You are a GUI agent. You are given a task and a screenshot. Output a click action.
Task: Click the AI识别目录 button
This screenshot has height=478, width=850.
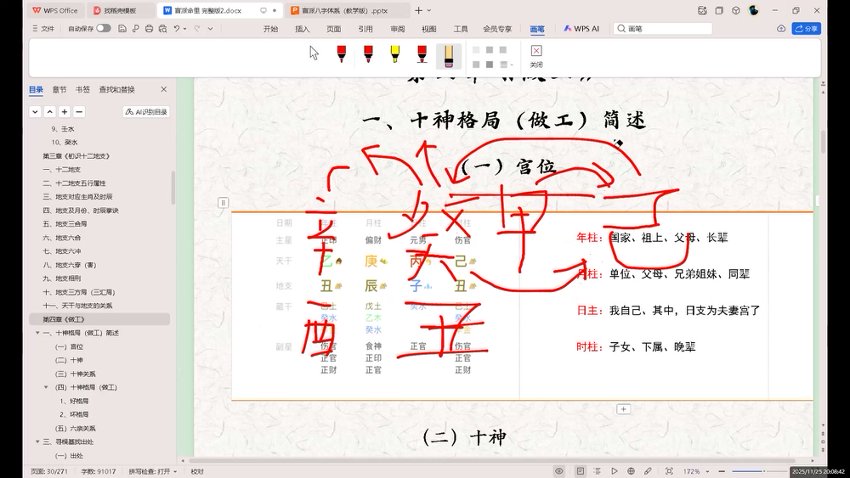click(146, 112)
